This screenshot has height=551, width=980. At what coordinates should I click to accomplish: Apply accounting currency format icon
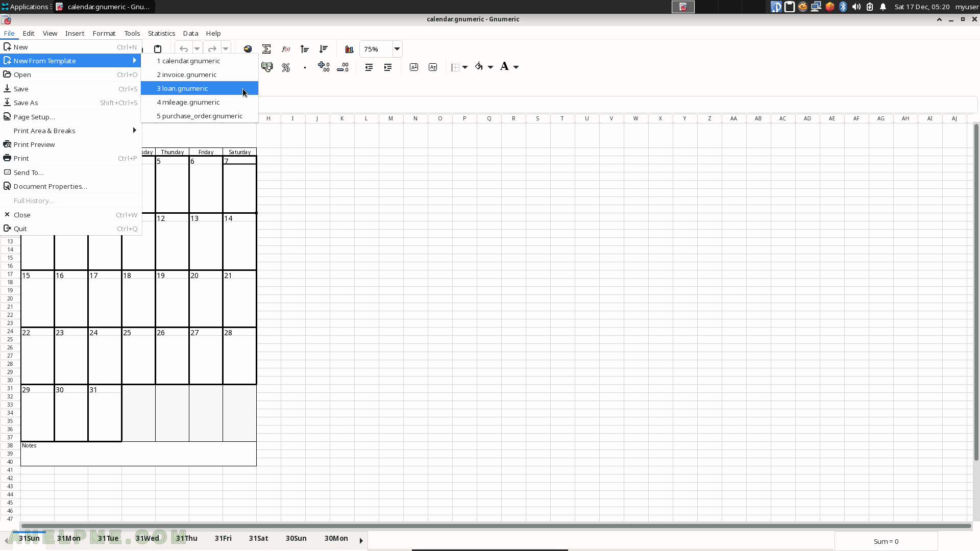[267, 67]
